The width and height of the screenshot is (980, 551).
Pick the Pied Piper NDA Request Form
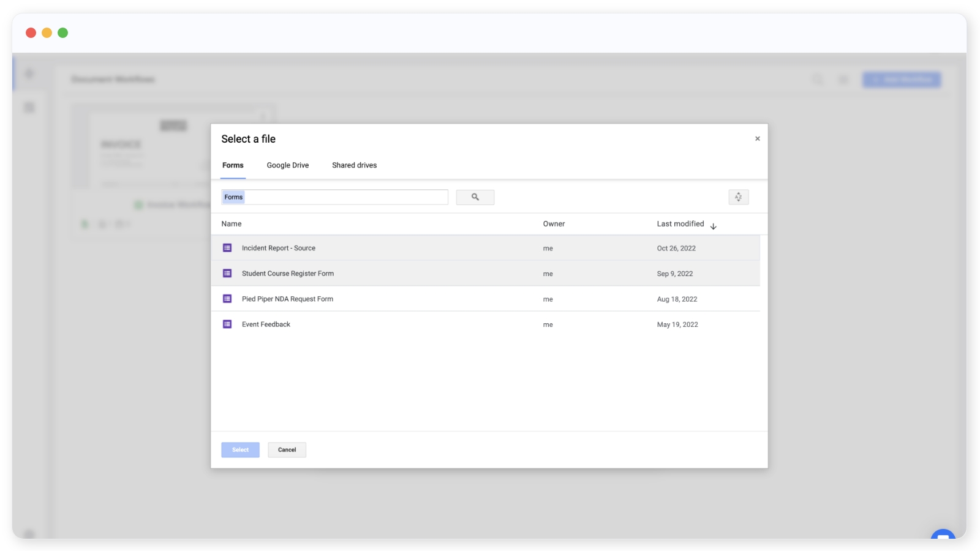coord(287,299)
